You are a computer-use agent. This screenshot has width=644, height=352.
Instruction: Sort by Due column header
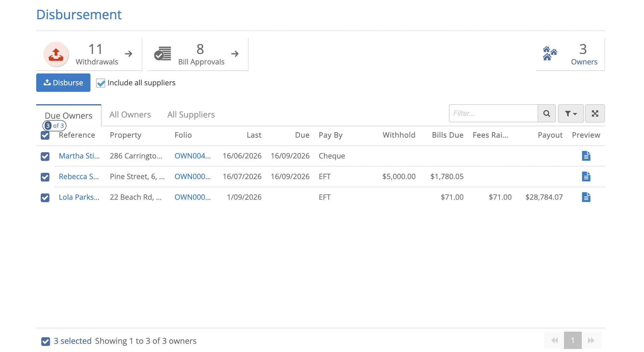(x=302, y=135)
